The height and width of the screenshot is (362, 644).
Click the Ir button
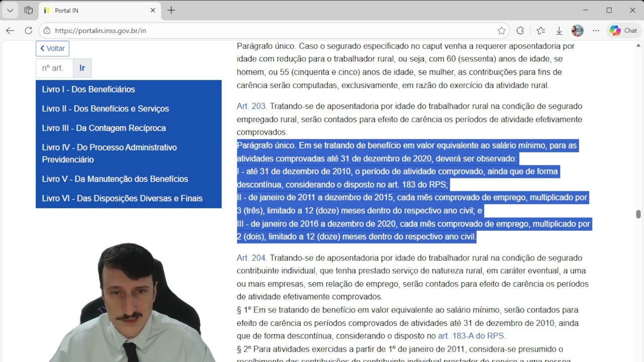[x=83, y=68]
